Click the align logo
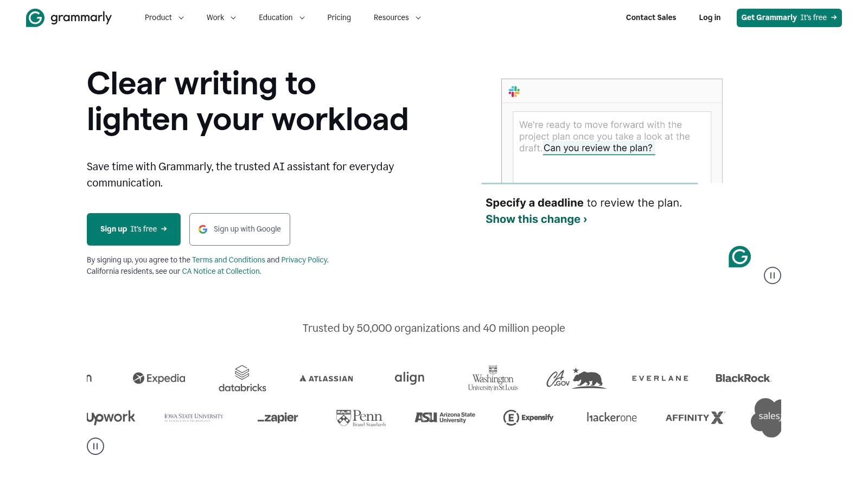The width and height of the screenshot is (868, 488). [x=410, y=378]
